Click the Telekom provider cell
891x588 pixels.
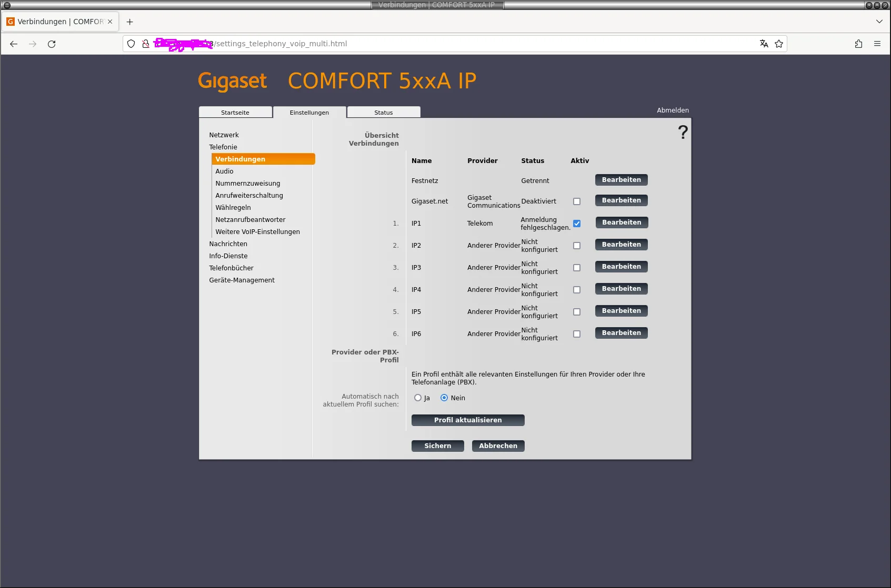tap(480, 224)
